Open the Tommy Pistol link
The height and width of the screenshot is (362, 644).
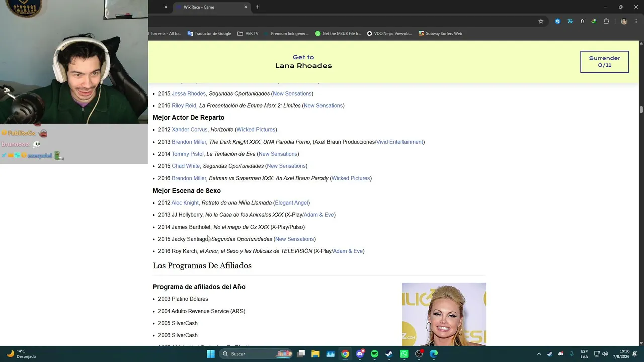click(188, 154)
